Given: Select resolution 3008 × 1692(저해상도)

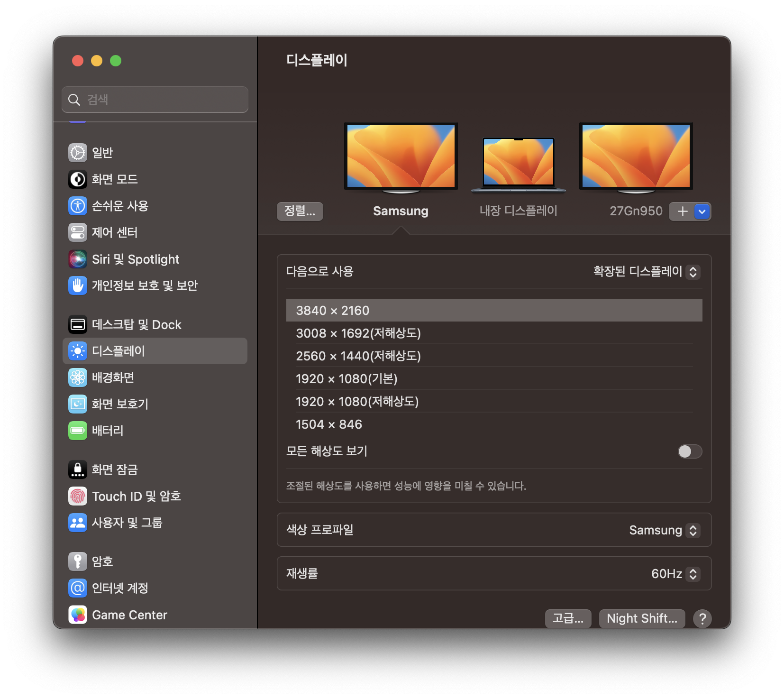Looking at the screenshot, I should (x=494, y=333).
